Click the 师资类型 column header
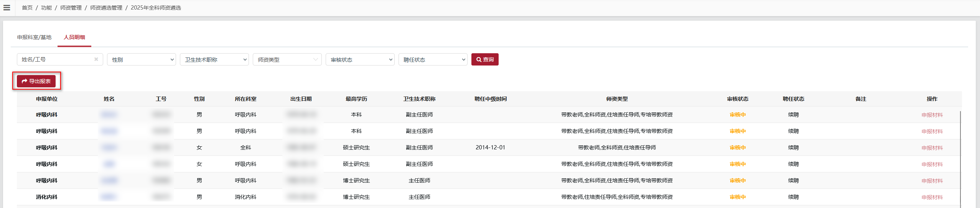Viewport: 980px width, 208px height. (x=617, y=99)
